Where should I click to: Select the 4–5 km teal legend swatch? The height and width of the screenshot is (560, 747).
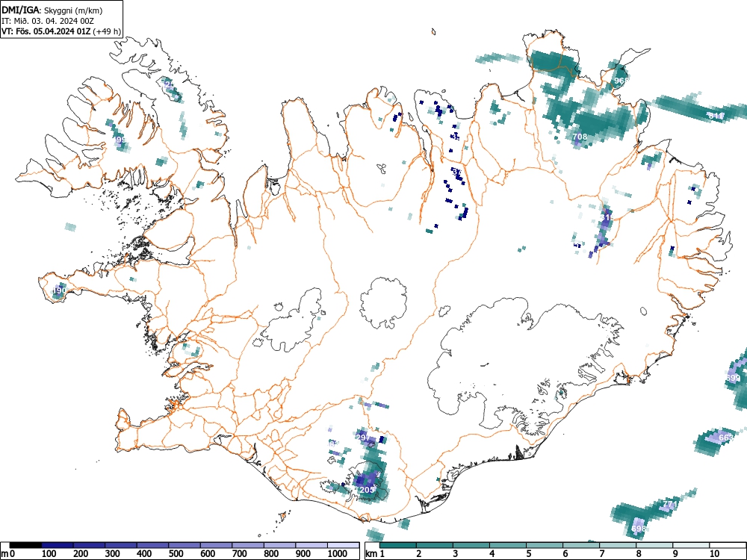(x=508, y=545)
